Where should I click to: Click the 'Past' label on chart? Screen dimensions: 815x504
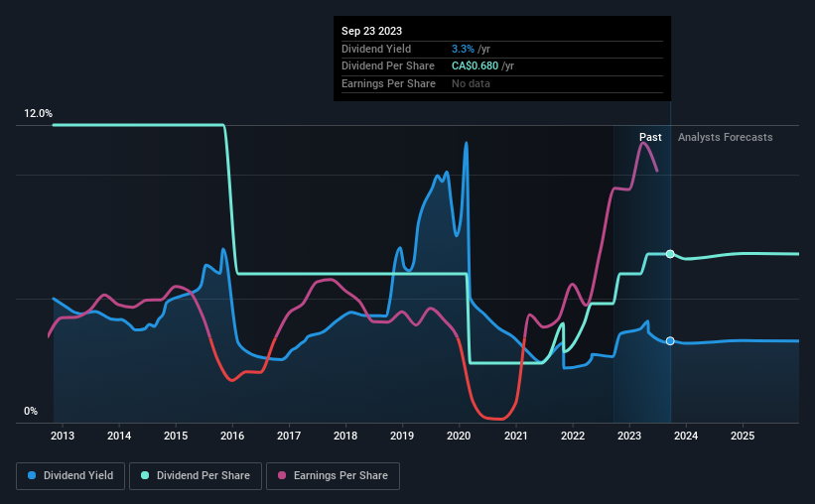(650, 137)
